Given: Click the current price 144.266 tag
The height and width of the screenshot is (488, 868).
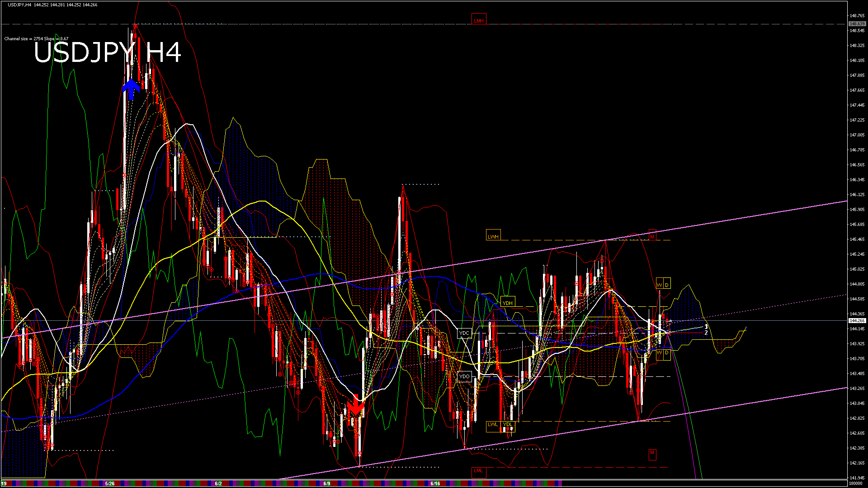Looking at the screenshot, I should pos(857,320).
